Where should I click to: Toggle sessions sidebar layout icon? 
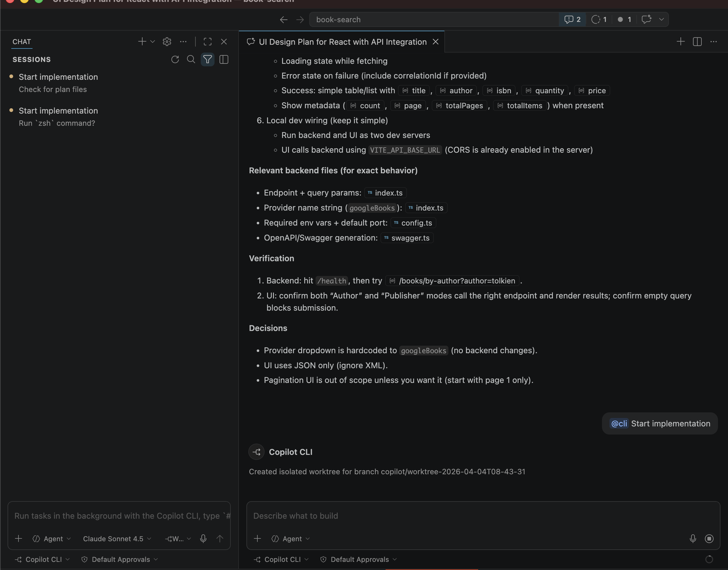pos(224,59)
